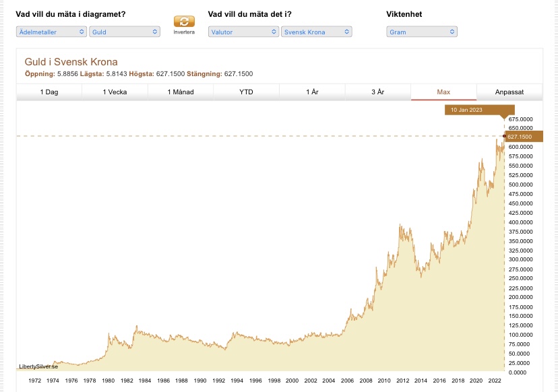Click the LibertySilver.se watermark link
558x392 pixels.
point(38,366)
